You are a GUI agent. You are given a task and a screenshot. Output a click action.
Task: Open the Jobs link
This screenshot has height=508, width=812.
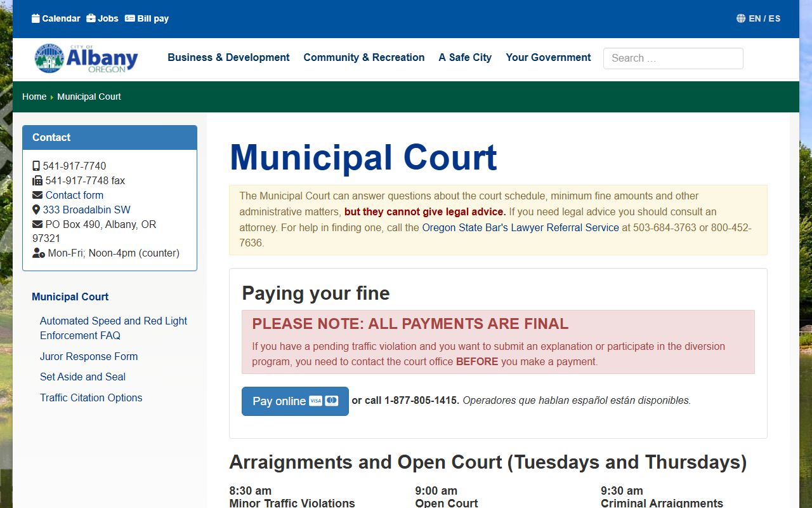(x=102, y=18)
